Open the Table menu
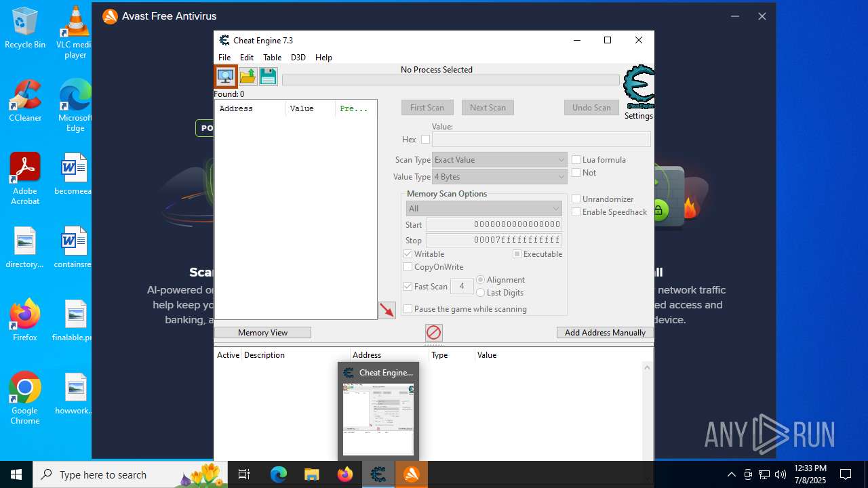 pos(272,58)
